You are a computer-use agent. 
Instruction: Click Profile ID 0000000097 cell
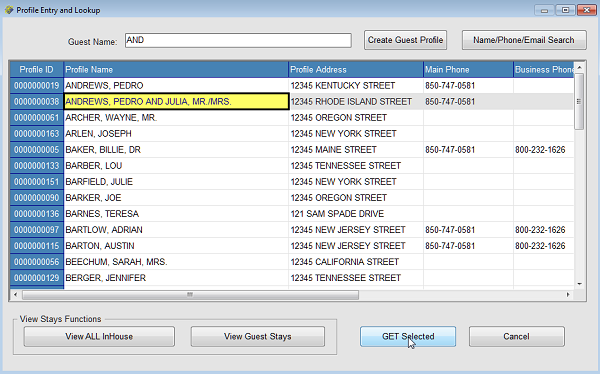37,230
